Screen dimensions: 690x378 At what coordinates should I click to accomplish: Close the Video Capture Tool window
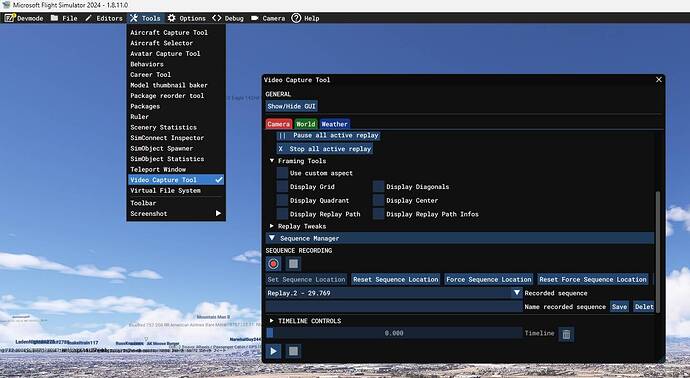(x=659, y=80)
